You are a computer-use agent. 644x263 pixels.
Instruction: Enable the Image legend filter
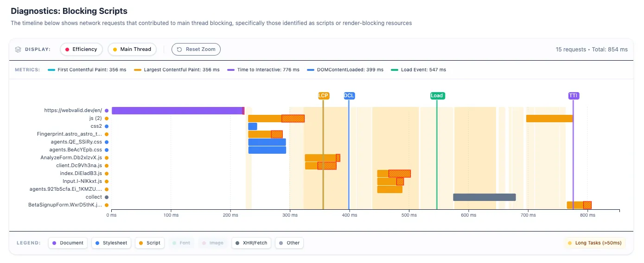[x=212, y=243]
